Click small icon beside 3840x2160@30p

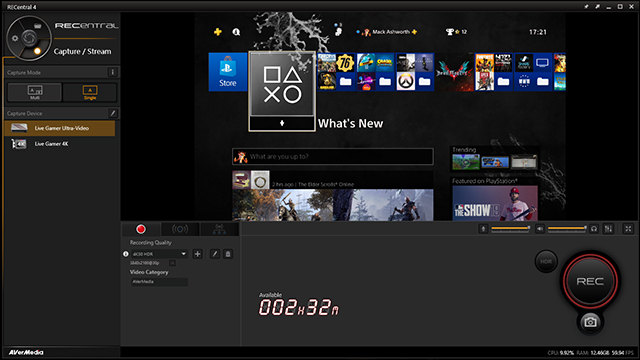172,263
